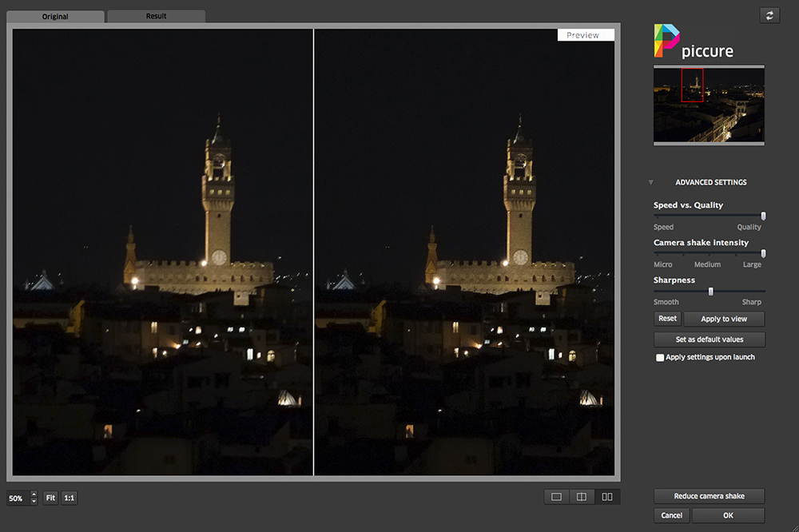Click the Sharpness slider handle
Image resolution: width=799 pixels, height=532 pixels.
click(x=710, y=291)
